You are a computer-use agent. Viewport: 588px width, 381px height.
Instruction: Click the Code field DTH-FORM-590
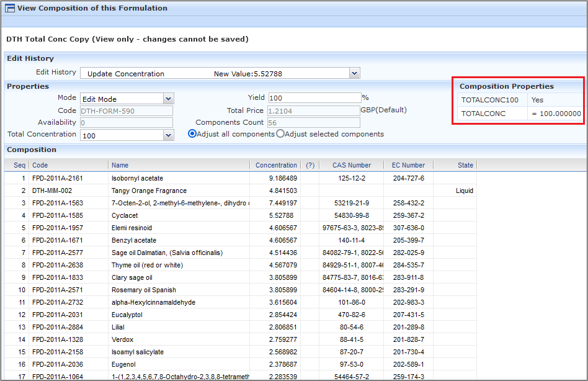pos(127,111)
